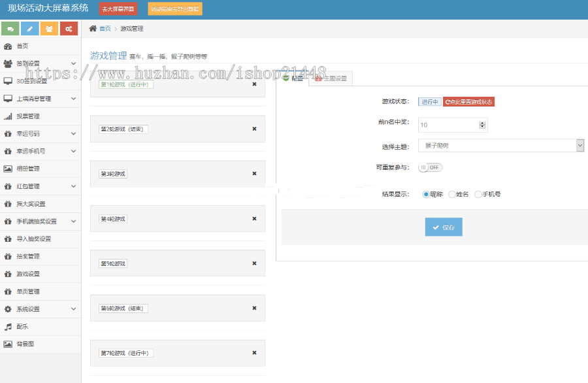Click the music note icon beside 配乐

[8, 327]
